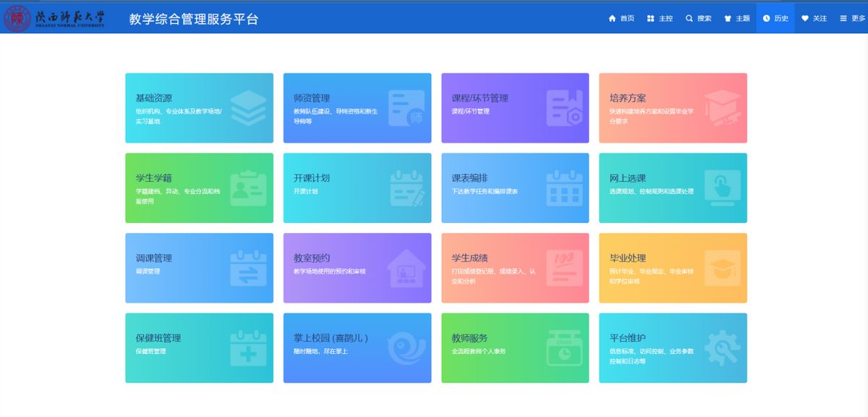Click the touch pointer icon in 网上选课
The image size is (868, 417).
722,188
